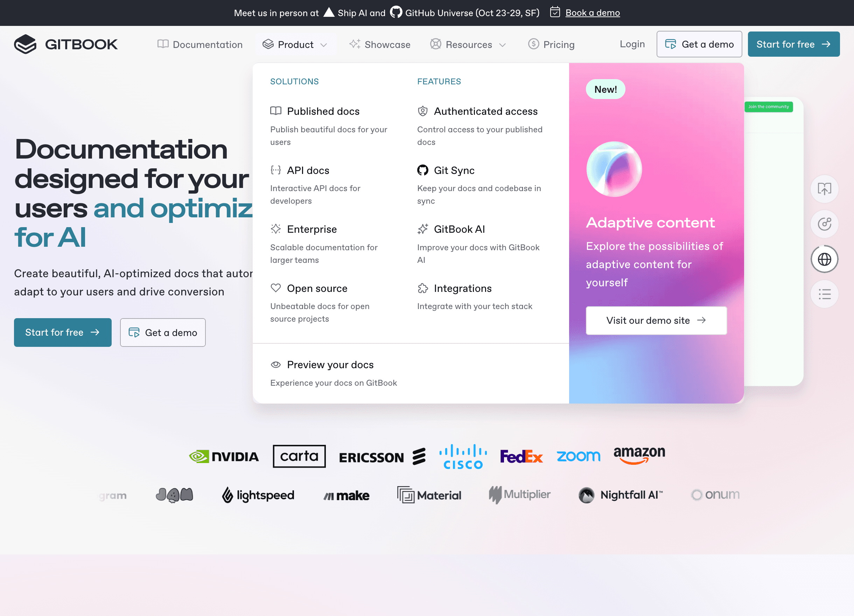This screenshot has height=616, width=854.
Task: Select API docs in Solutions menu
Action: click(x=308, y=170)
